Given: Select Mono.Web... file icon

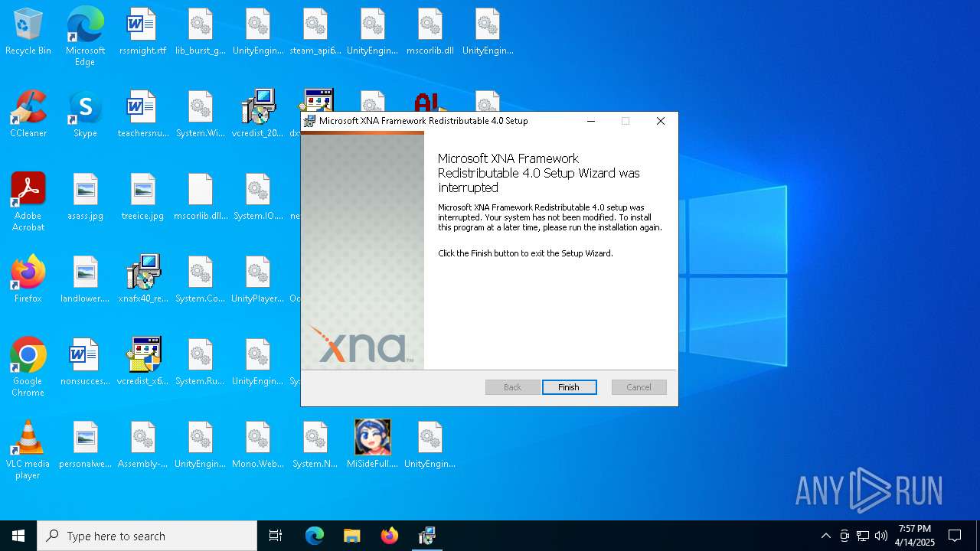Looking at the screenshot, I should pyautogui.click(x=258, y=445).
